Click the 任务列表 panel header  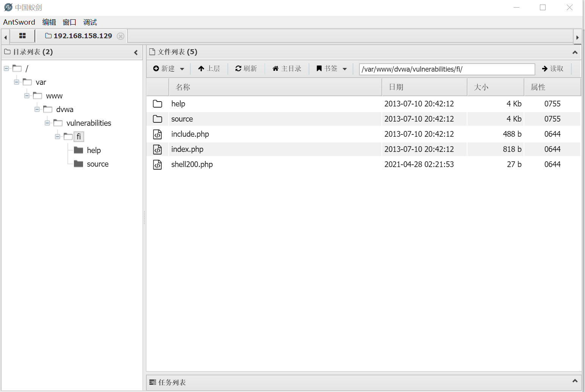click(364, 382)
